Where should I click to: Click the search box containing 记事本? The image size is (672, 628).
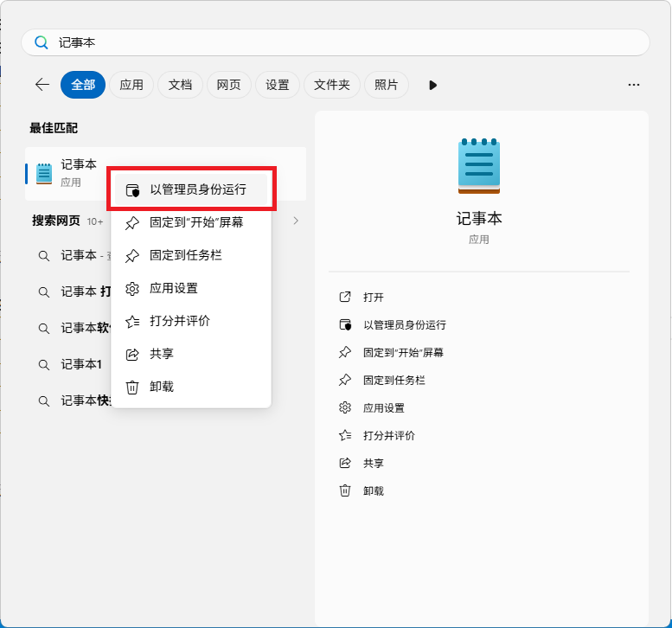click(x=336, y=42)
